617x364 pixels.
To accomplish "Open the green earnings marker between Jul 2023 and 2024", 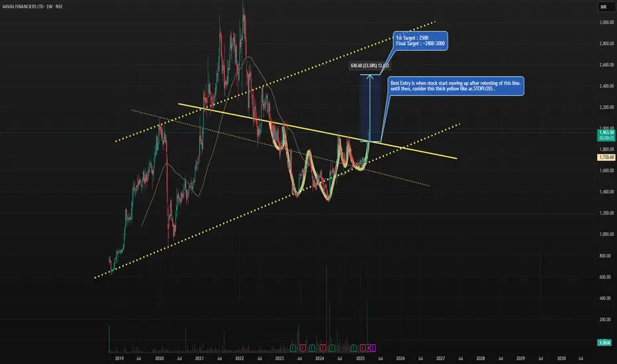I will click(312, 348).
